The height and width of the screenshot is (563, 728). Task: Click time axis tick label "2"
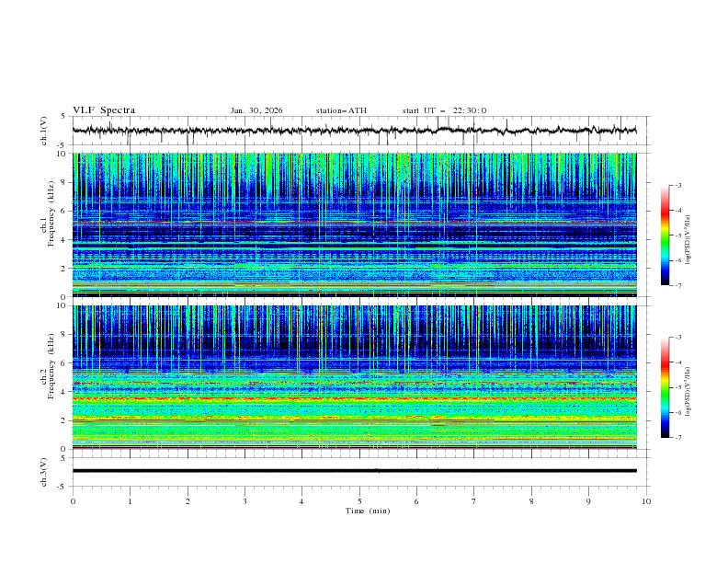click(x=188, y=501)
